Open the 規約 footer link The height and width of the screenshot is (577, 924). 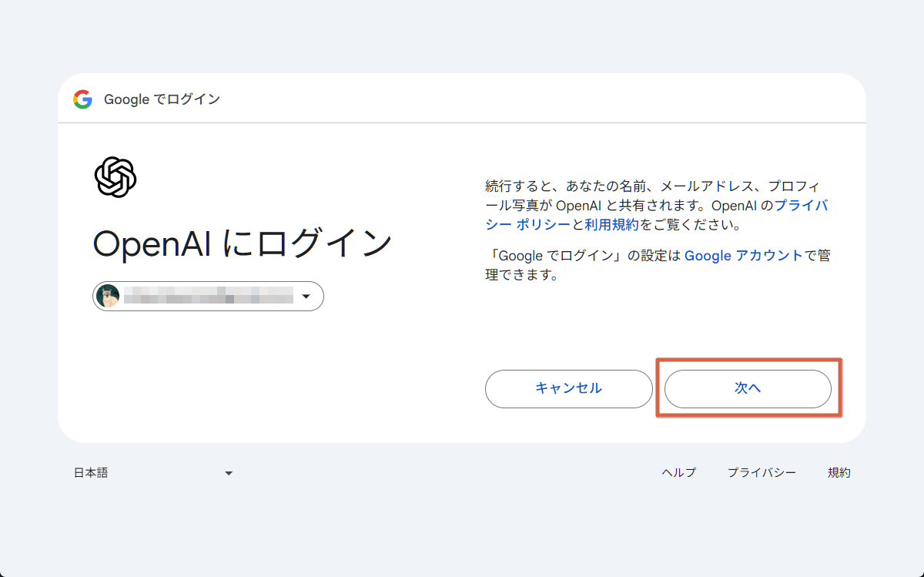(x=839, y=473)
